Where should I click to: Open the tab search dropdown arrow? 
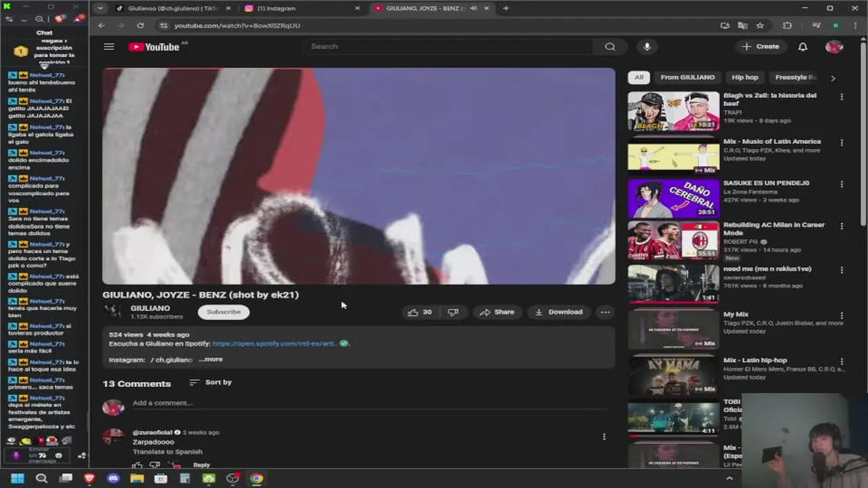pos(100,8)
